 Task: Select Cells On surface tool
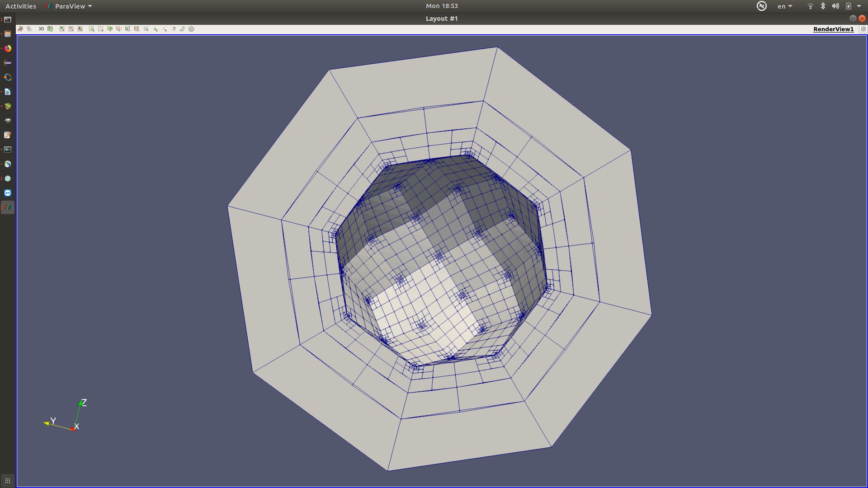coord(92,29)
